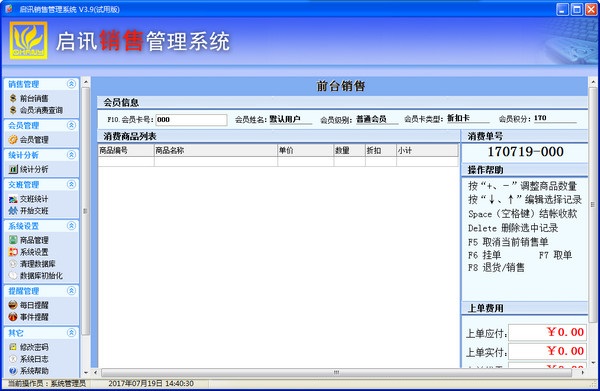Click 默认用户 member name value

285,119
